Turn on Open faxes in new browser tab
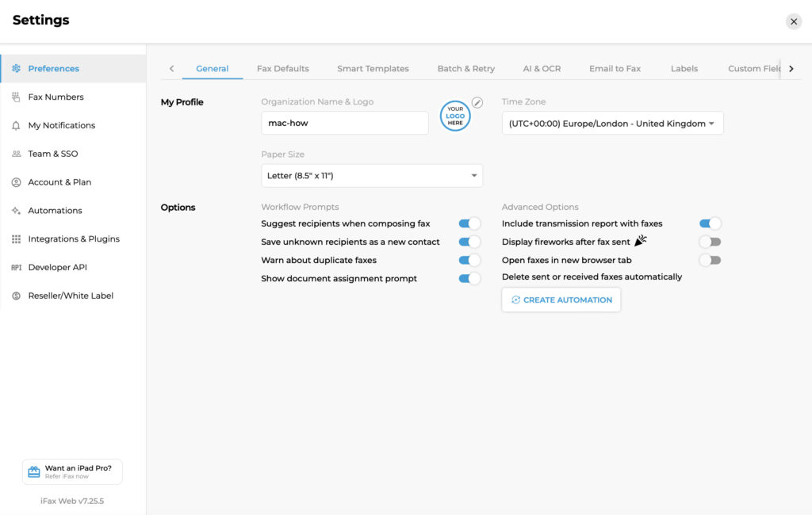The height and width of the screenshot is (515, 812). [x=710, y=260]
